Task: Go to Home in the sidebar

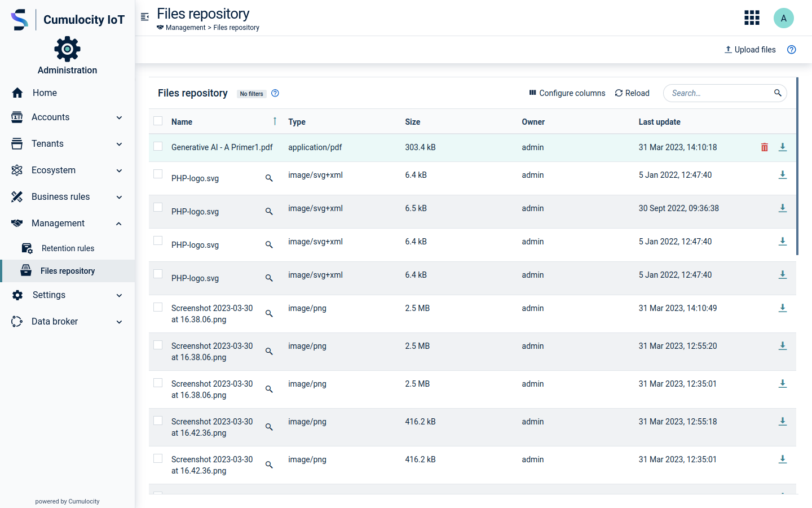Action: tap(68, 93)
